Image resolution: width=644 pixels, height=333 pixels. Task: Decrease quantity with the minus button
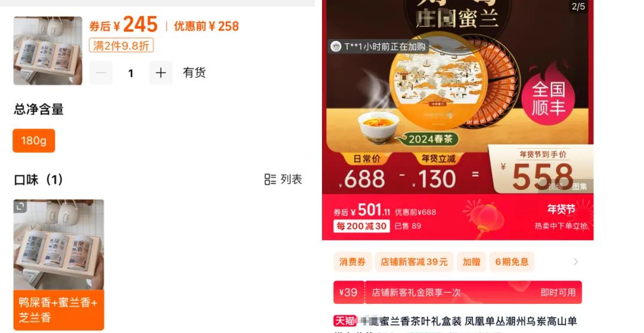point(101,73)
